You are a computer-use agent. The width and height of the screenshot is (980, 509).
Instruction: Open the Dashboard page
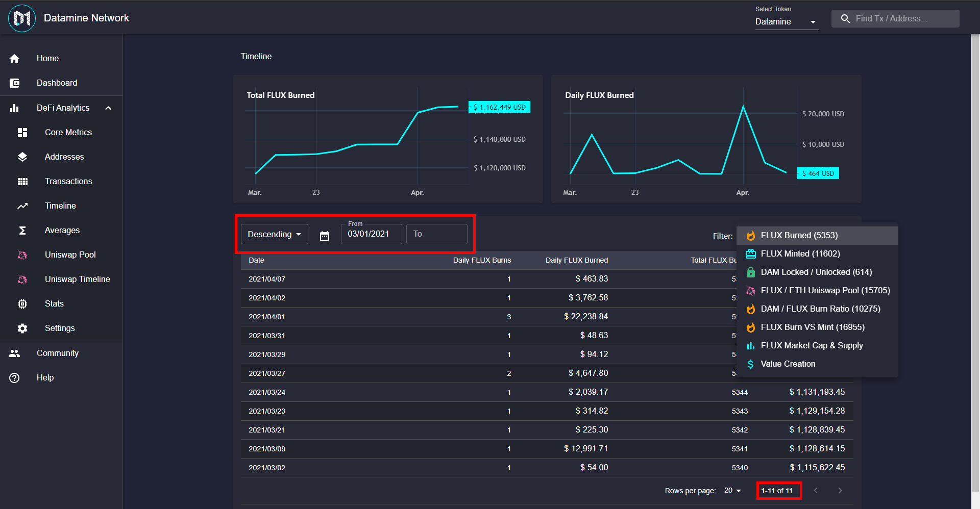[x=61, y=83]
